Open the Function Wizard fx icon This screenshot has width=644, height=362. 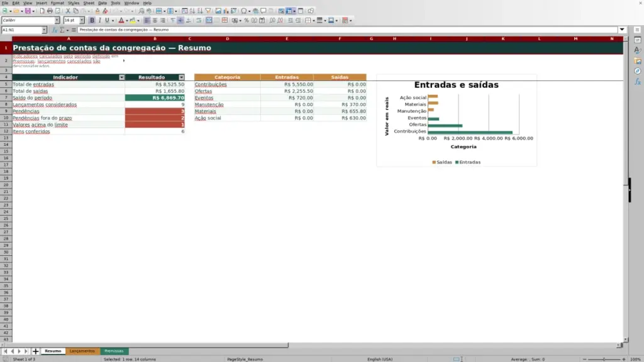(x=54, y=30)
